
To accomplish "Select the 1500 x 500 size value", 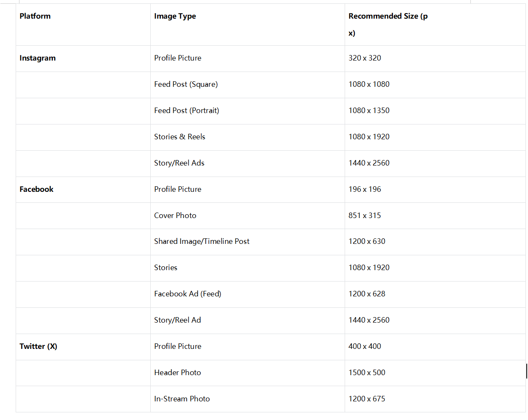I will pos(367,373).
